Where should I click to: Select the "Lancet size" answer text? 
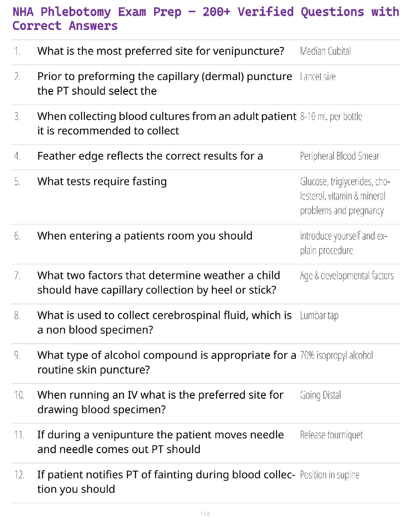[x=318, y=77]
